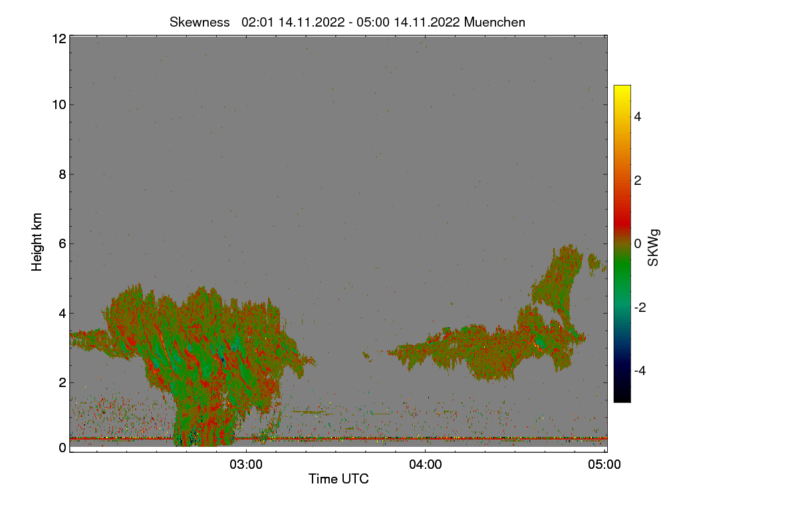Click the height tick label '10'
Viewport: 798px width, 532px height.
(x=59, y=104)
